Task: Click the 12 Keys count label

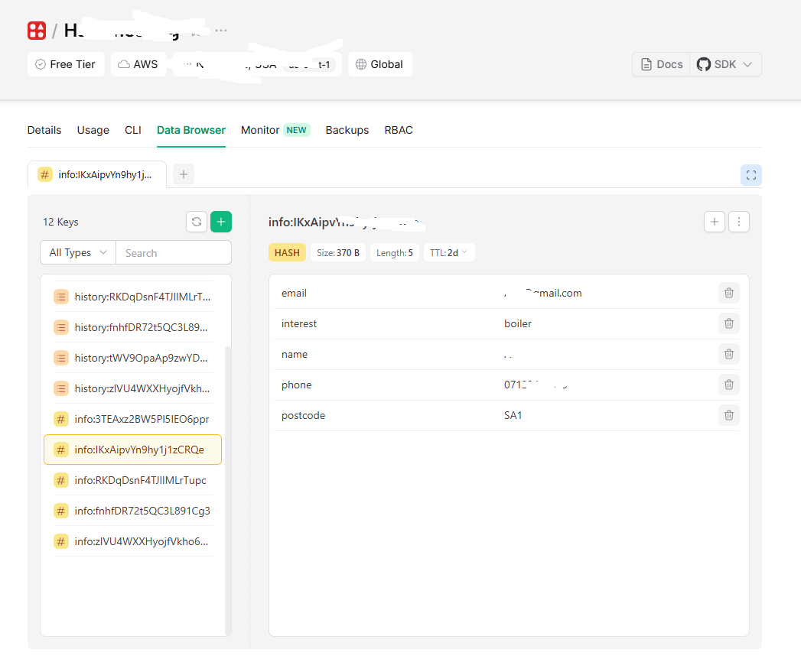Action: point(60,222)
